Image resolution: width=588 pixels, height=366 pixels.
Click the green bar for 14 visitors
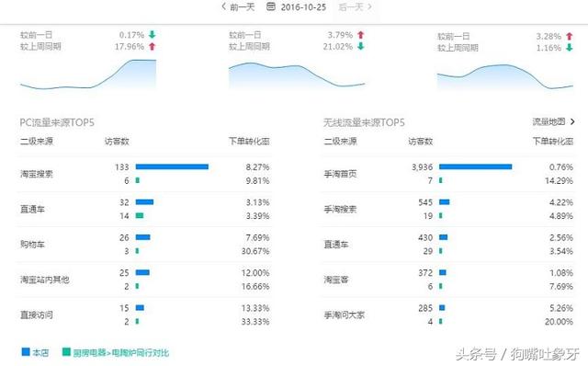(x=140, y=215)
